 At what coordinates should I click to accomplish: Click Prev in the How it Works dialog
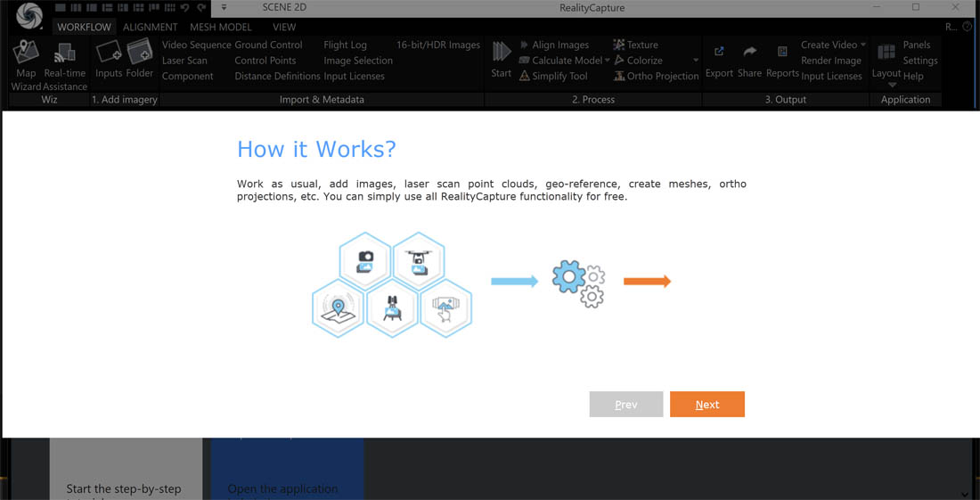[x=626, y=405]
